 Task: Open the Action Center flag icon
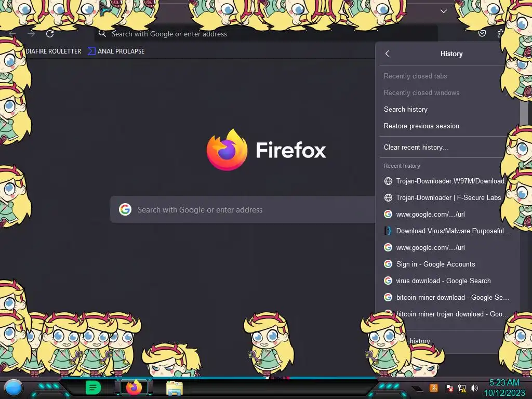(449, 388)
